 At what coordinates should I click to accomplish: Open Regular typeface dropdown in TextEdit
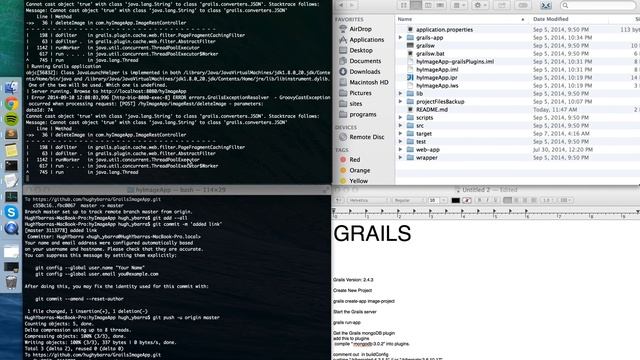point(408,200)
